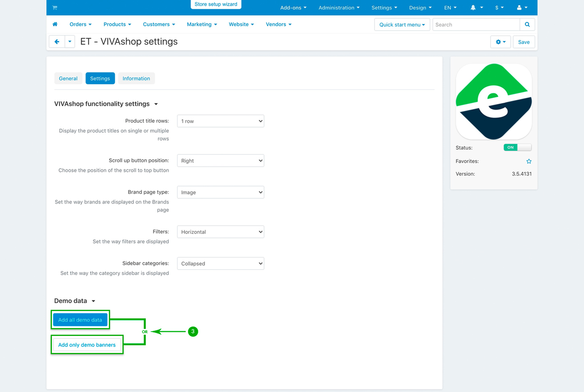The image size is (584, 392).
Task: Toggle the add-on Status switch off
Action: pos(517,148)
